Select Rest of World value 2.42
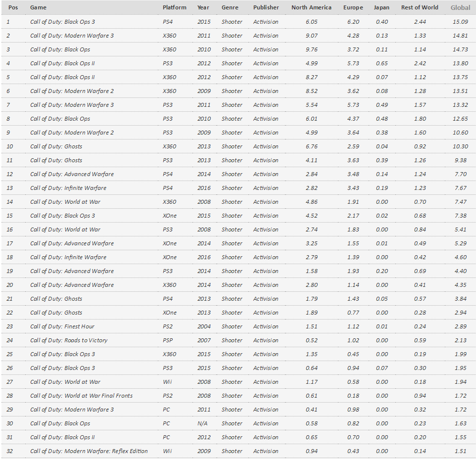Screen dimensions: 476x459 click(420, 63)
